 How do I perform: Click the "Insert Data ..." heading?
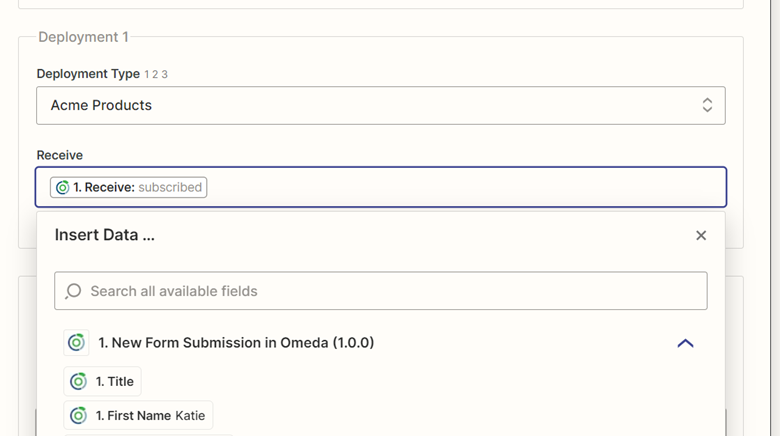tap(104, 235)
